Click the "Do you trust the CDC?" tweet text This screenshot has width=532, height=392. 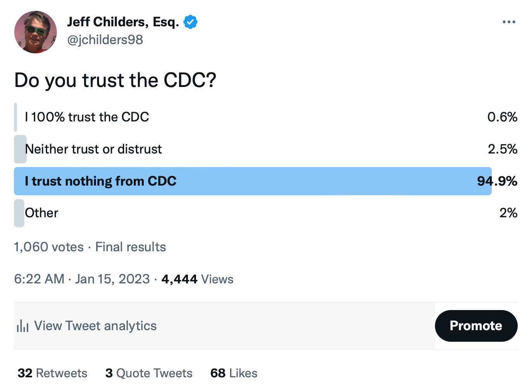pos(115,80)
